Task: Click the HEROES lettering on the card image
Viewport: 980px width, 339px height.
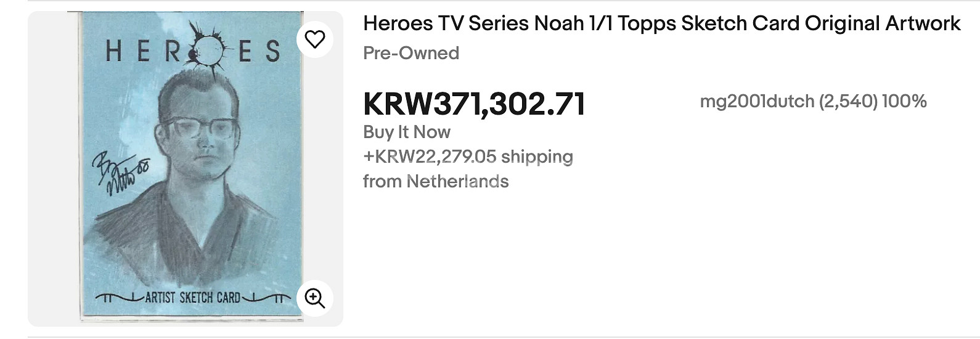Action: [x=142, y=51]
